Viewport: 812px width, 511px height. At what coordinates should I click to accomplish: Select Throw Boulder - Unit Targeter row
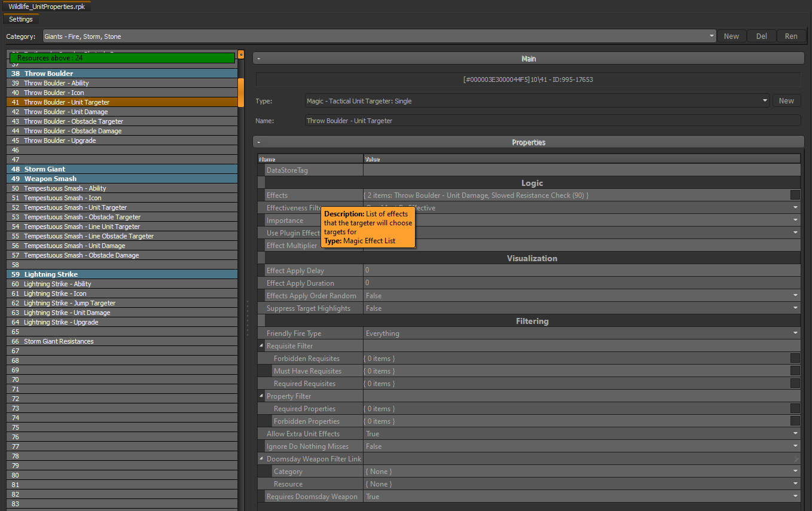point(122,102)
